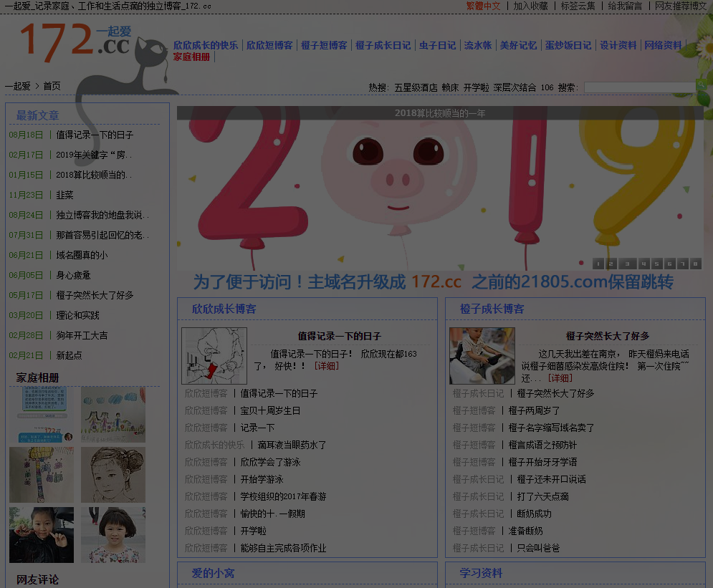Switch to slide 8 in banner pager
The image size is (713, 588).
pyautogui.click(x=694, y=264)
